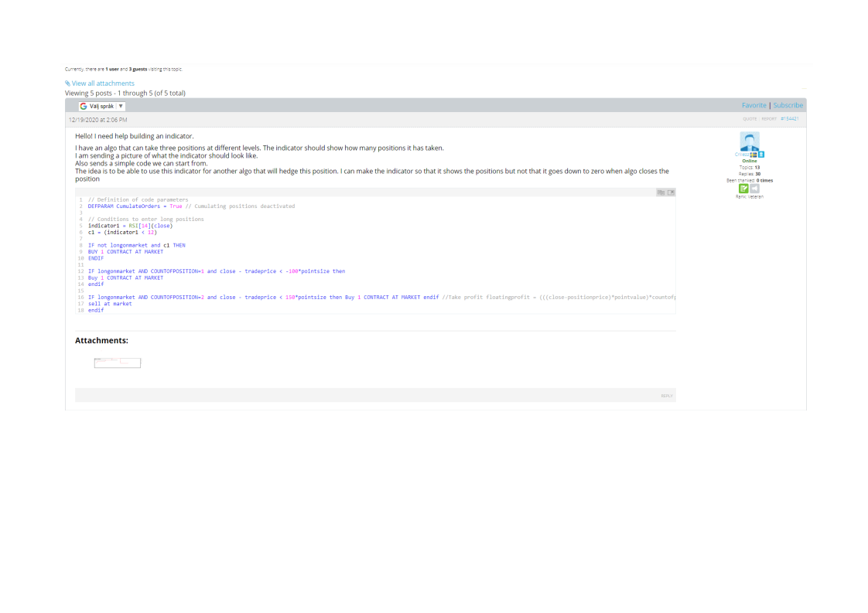Click the copy code icon on the code block
868x613 pixels.
click(661, 192)
